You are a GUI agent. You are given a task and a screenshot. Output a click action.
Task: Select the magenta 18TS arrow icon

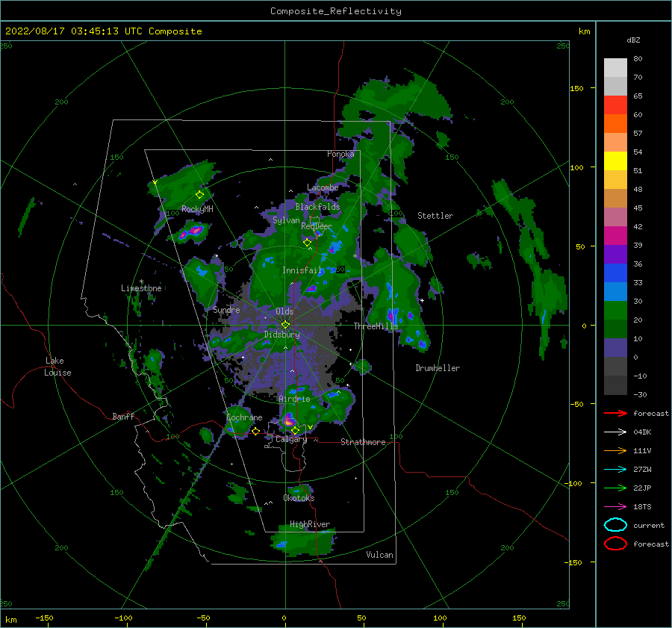pos(615,507)
